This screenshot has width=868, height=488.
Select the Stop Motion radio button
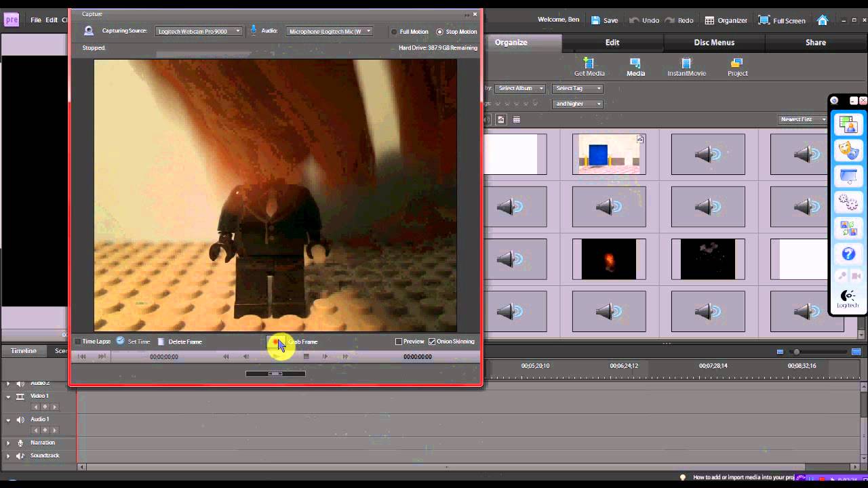click(x=440, y=32)
